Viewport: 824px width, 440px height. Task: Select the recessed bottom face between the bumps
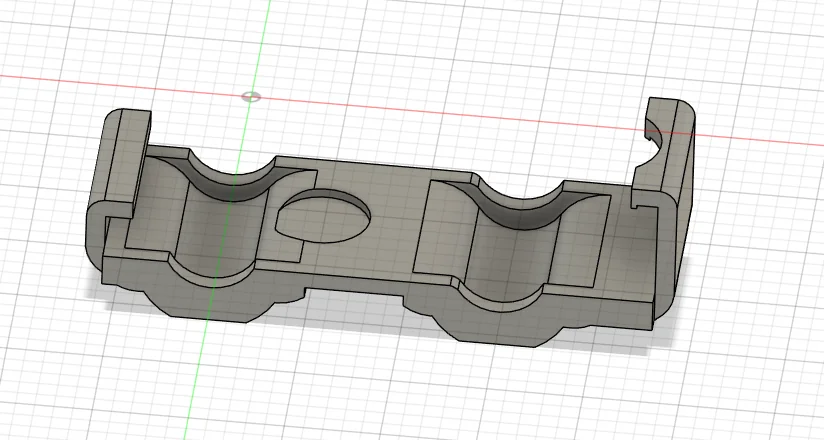[350, 302]
